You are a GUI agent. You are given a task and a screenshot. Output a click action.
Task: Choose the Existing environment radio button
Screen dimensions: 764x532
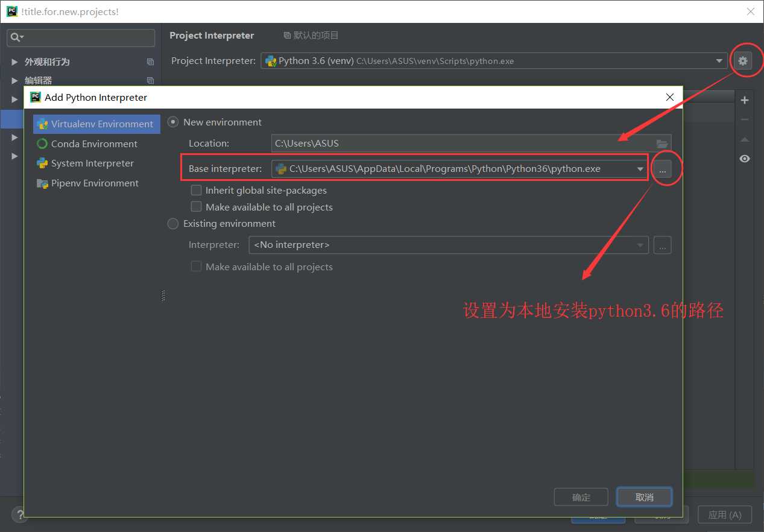[x=173, y=223]
